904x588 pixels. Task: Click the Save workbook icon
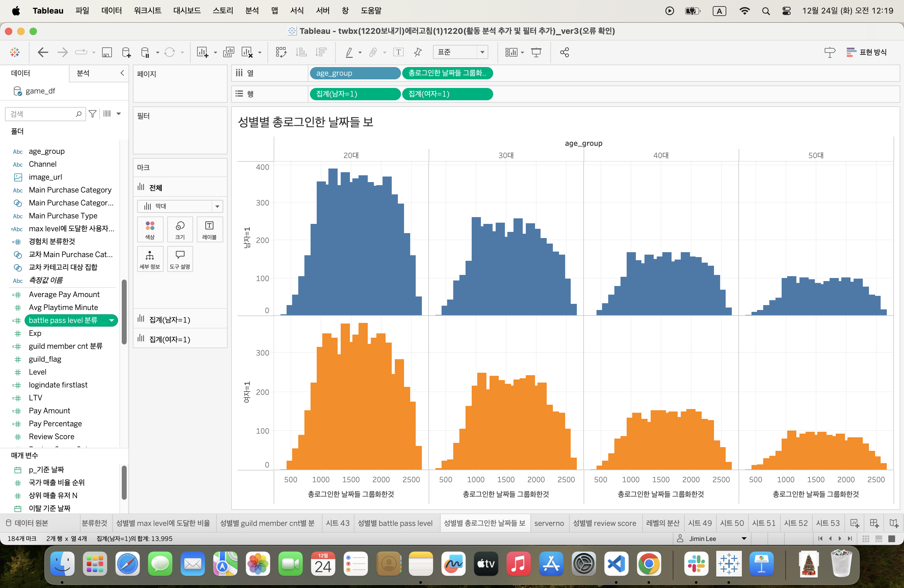107,52
